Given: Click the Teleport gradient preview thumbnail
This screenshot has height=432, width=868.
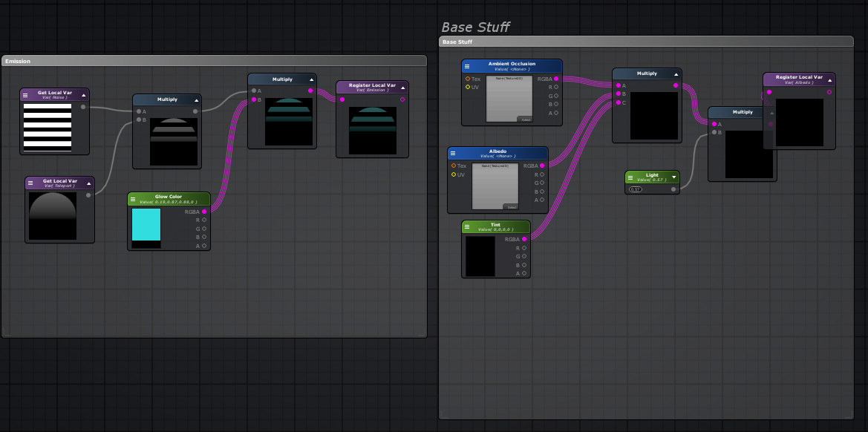Looking at the screenshot, I should click(53, 216).
